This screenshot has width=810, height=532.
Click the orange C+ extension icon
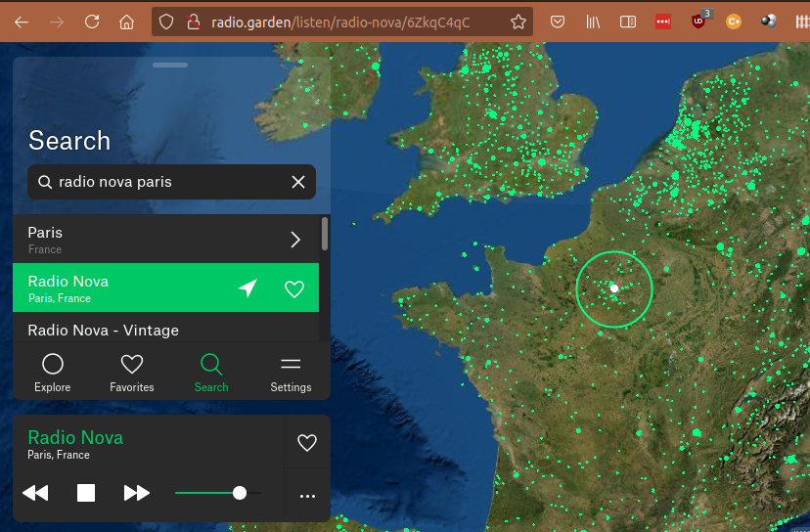(x=734, y=22)
